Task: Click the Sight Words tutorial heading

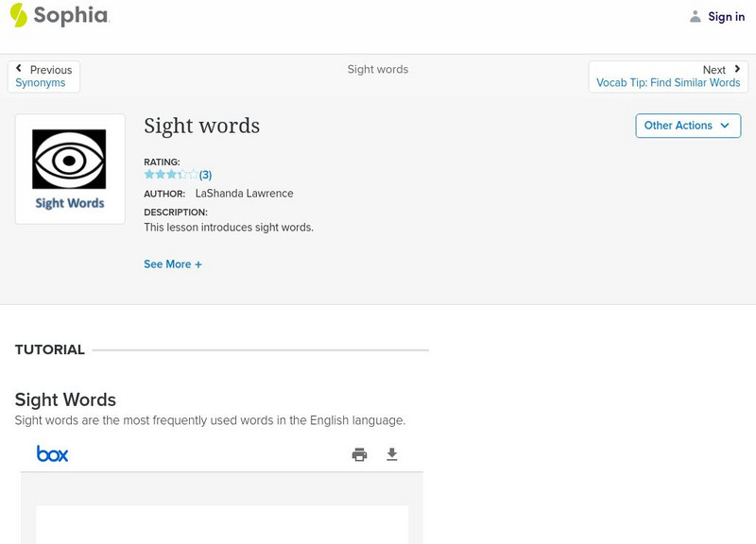Action: point(65,399)
